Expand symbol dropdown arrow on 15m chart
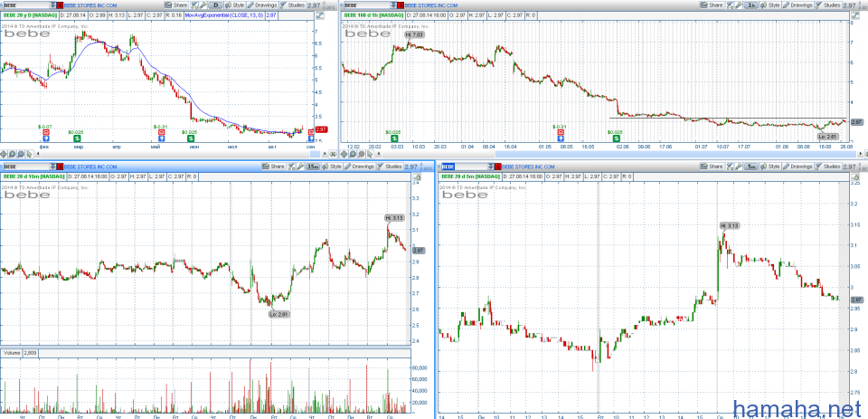This screenshot has height=419, width=868. (x=51, y=167)
